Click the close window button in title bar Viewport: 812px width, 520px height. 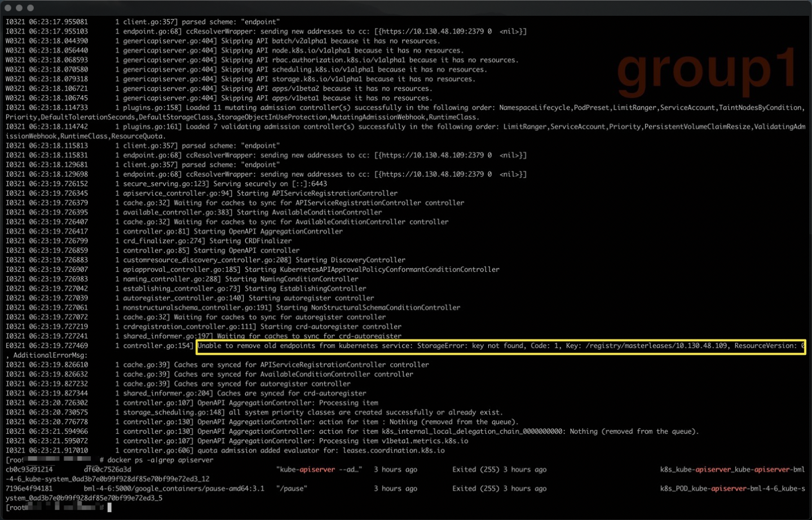pyautogui.click(x=8, y=8)
